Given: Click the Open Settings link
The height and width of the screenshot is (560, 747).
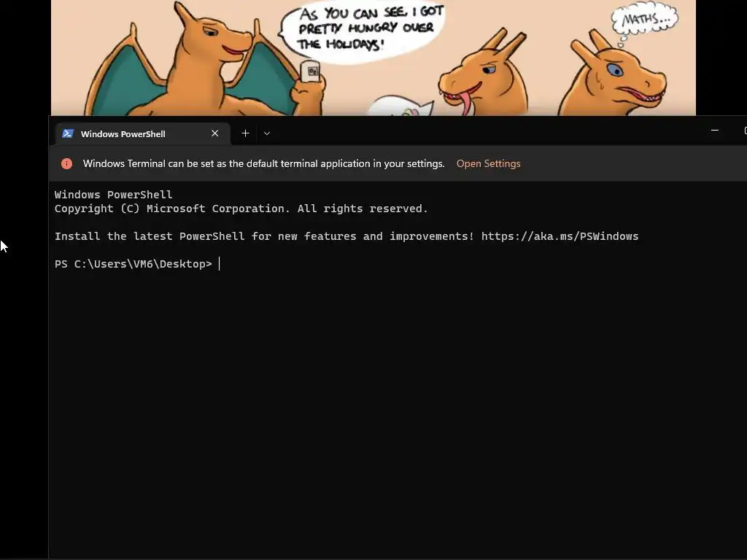Looking at the screenshot, I should (488, 163).
